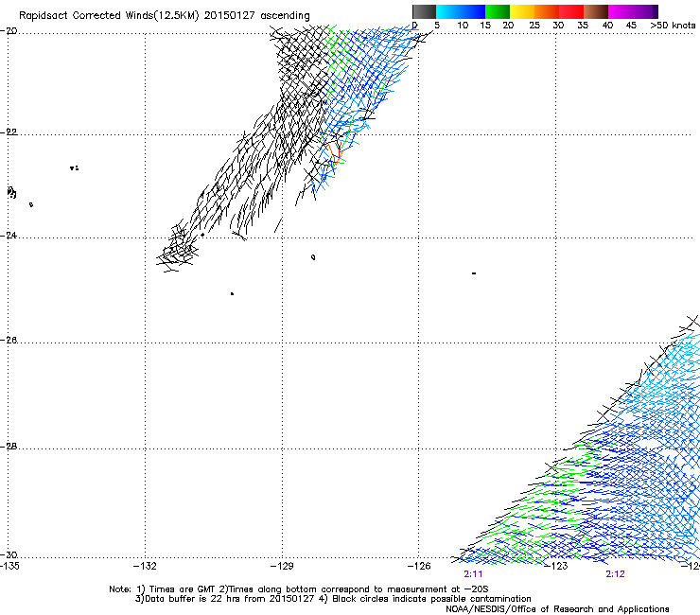The width and height of the screenshot is (700, 615).
Task: Click the orange 25–30 knots legend swatch
Action: click(547, 11)
